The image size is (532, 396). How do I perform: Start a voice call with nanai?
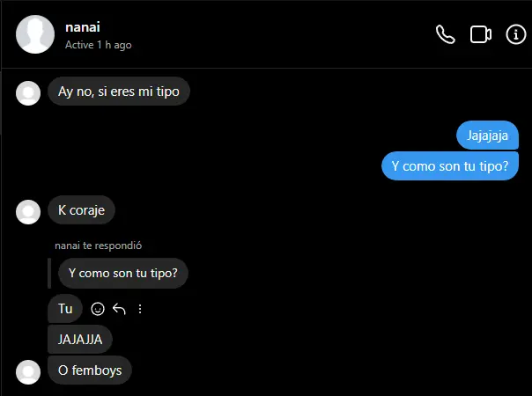coord(445,34)
